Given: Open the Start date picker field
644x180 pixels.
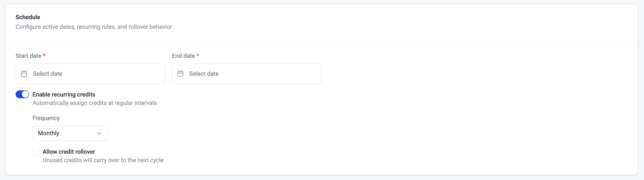Looking at the screenshot, I should [x=90, y=74].
